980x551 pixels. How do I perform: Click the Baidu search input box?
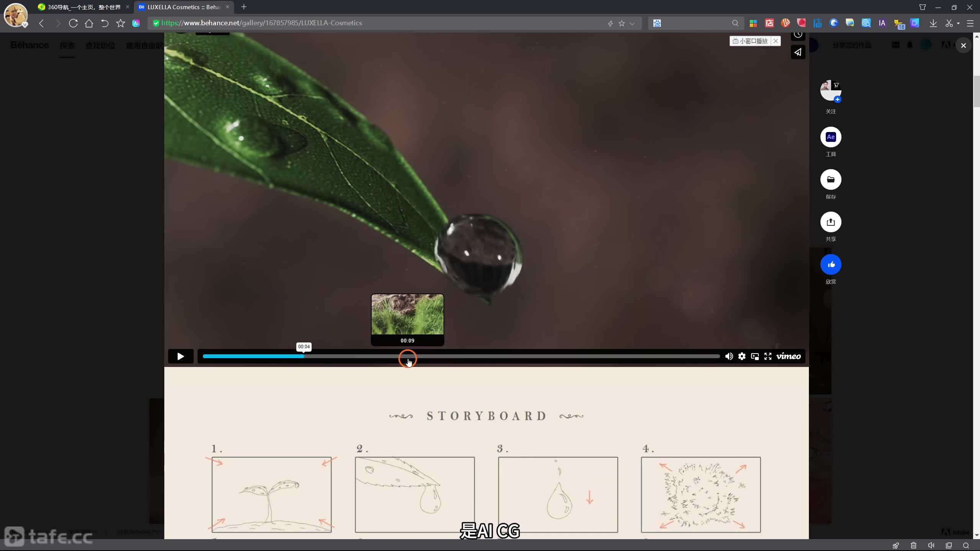pos(696,23)
